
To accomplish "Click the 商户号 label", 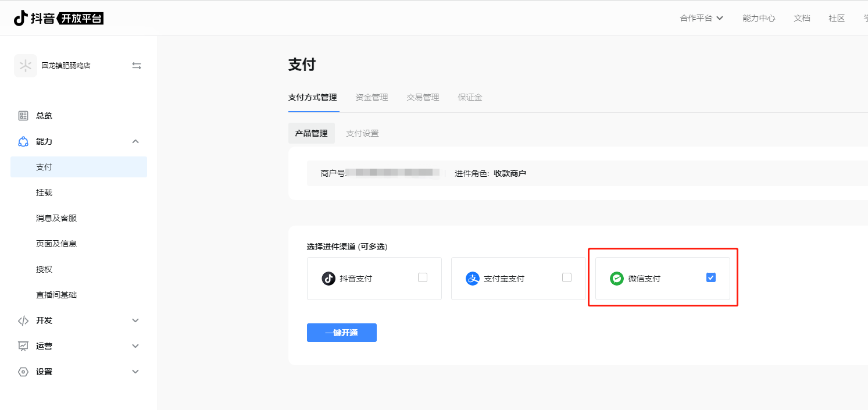I will [x=333, y=173].
